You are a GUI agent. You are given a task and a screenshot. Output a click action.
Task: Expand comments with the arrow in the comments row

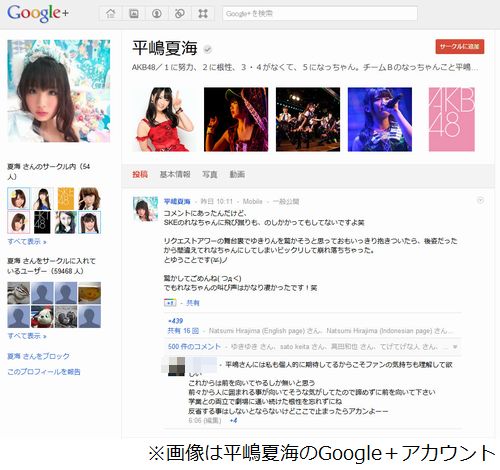pos(455,347)
